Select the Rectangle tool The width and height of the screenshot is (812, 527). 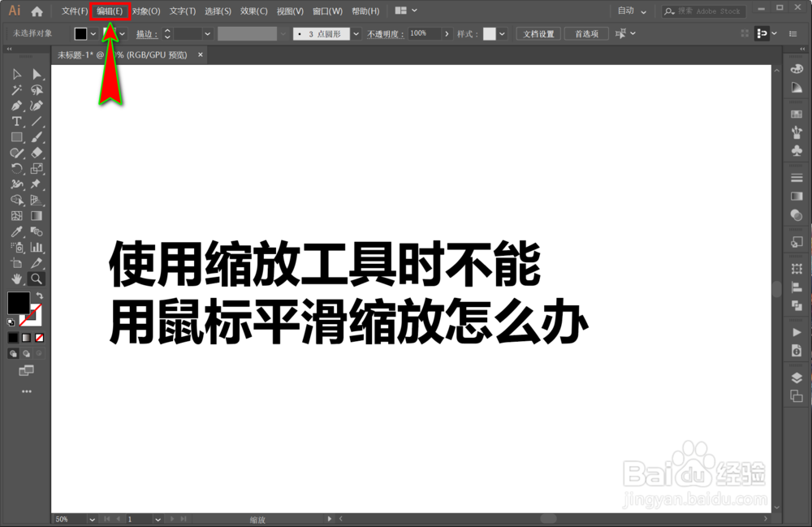pos(16,137)
